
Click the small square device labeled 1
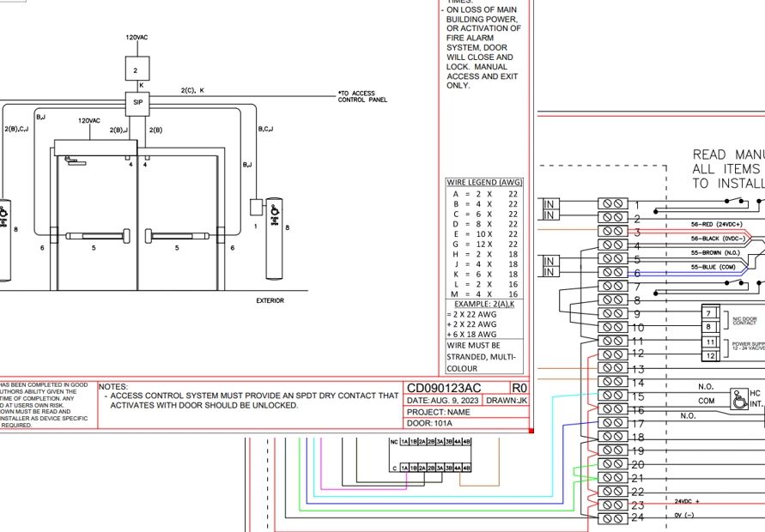256,207
